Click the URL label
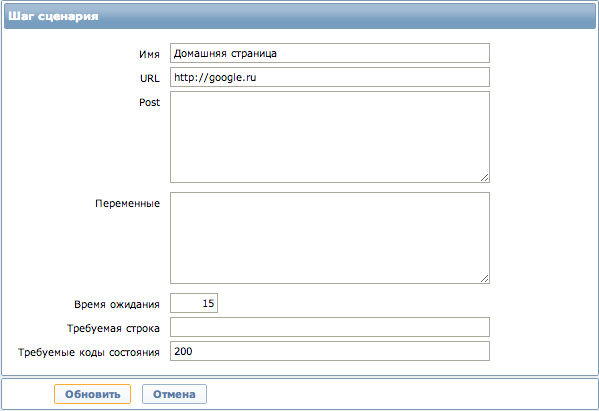 click(150, 78)
